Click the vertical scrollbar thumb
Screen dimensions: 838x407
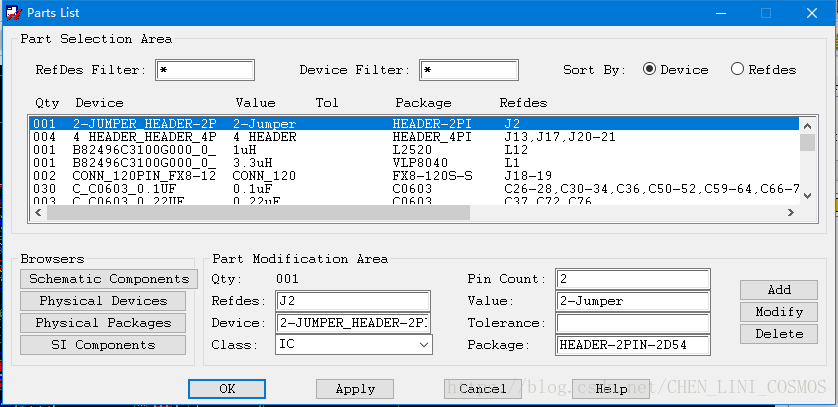(808, 143)
